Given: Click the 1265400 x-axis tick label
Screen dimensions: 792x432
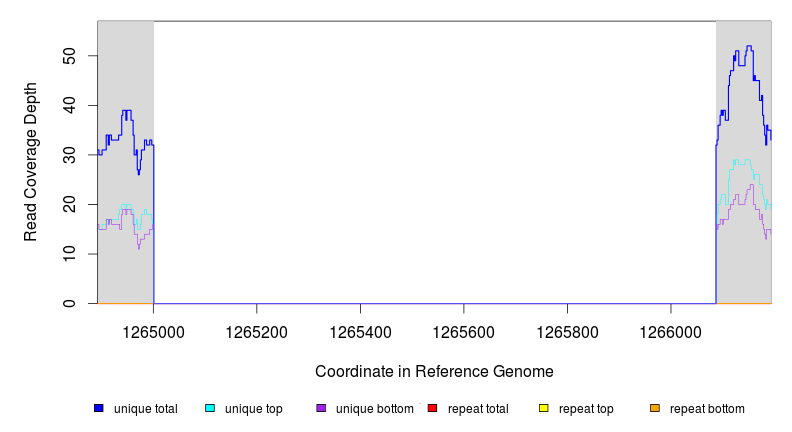Looking at the screenshot, I should point(360,330).
